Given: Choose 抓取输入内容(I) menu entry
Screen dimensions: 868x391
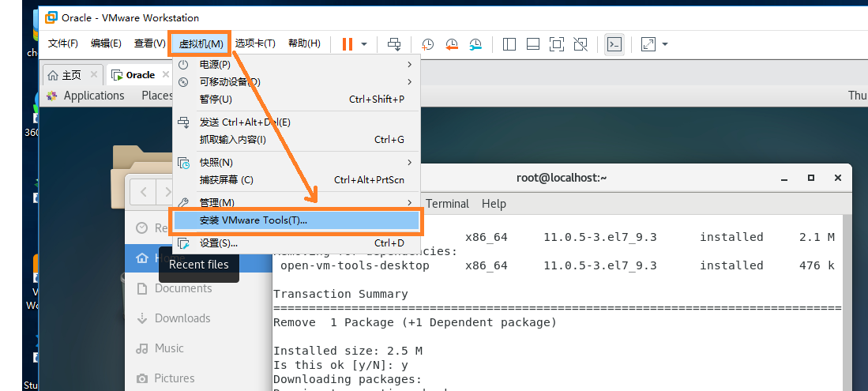Looking at the screenshot, I should [x=297, y=140].
